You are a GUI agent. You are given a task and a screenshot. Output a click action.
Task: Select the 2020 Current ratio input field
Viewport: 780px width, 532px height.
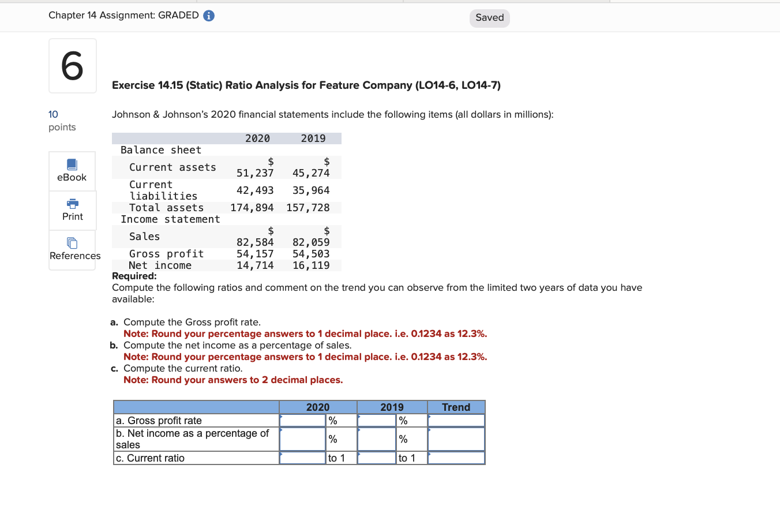coord(302,458)
